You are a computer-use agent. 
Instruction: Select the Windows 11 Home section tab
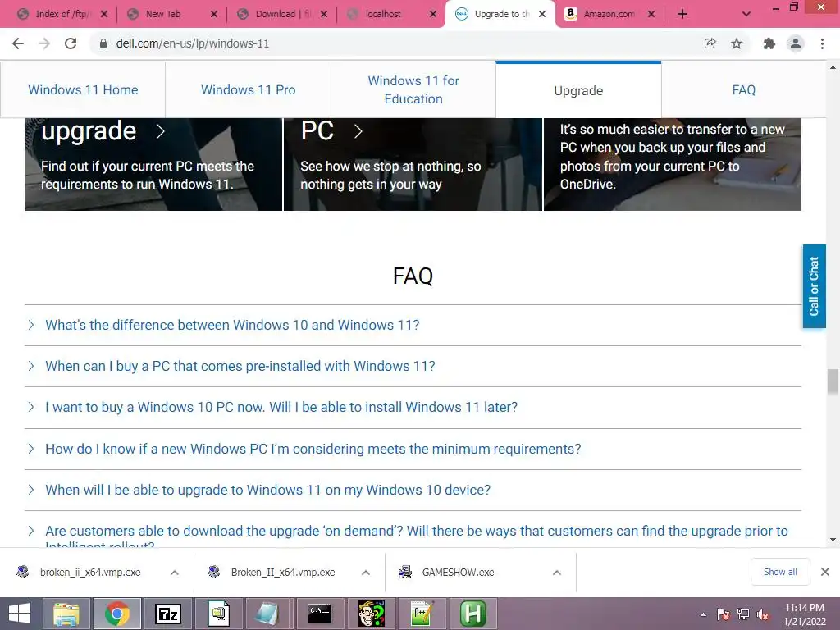[83, 90]
